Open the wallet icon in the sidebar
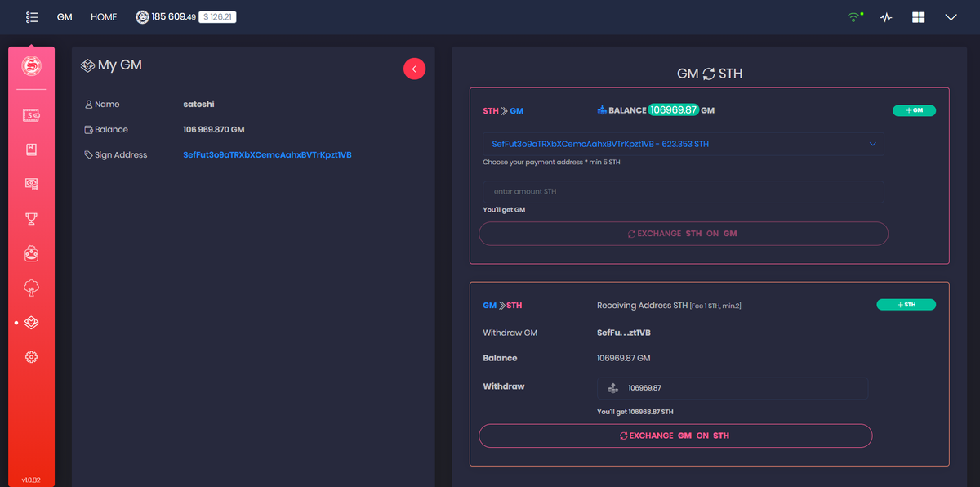The width and height of the screenshot is (980, 487). coord(32,116)
